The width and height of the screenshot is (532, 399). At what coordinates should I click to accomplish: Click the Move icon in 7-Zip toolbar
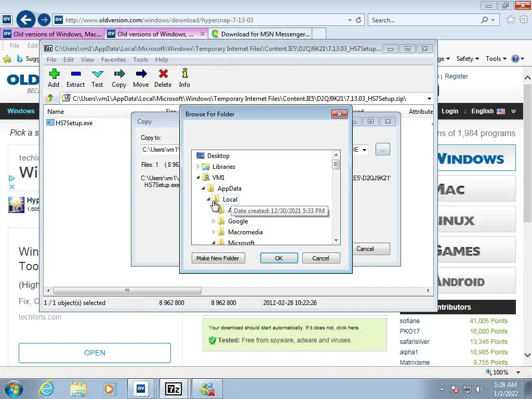(x=141, y=74)
